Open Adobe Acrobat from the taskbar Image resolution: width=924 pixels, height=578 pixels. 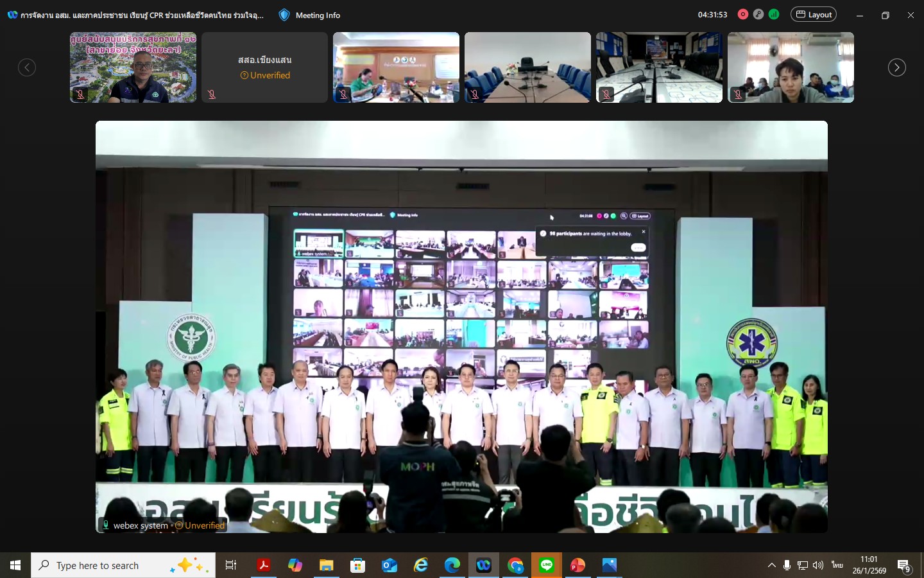point(263,565)
